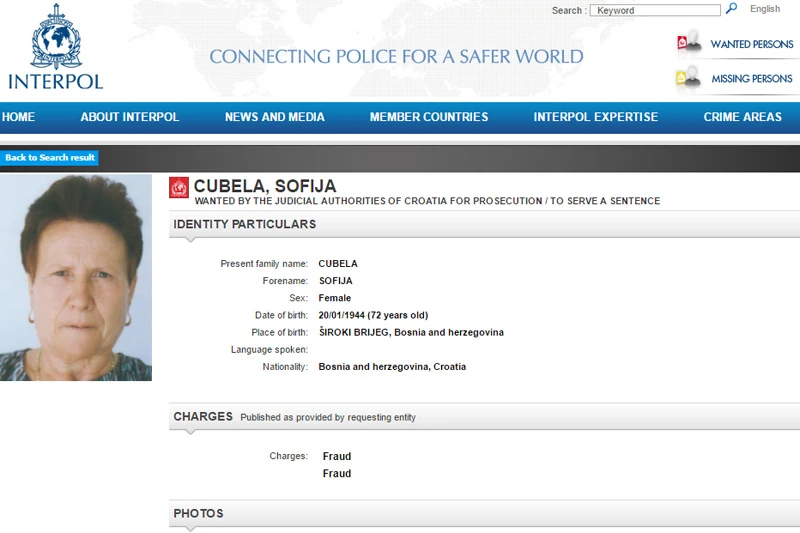The image size is (800, 533).
Task: Click the red notice icon beside CUBELA, SOFIJA
Action: (179, 188)
